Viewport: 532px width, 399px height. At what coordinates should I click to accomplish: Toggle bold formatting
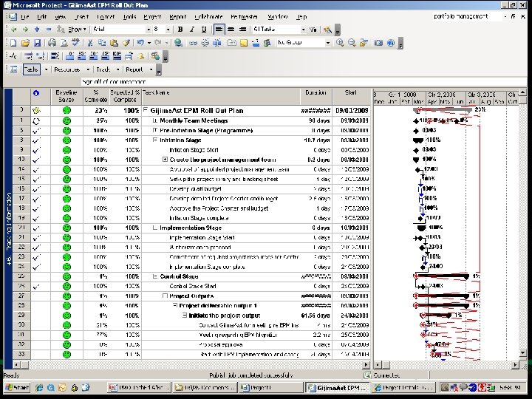pos(180,30)
